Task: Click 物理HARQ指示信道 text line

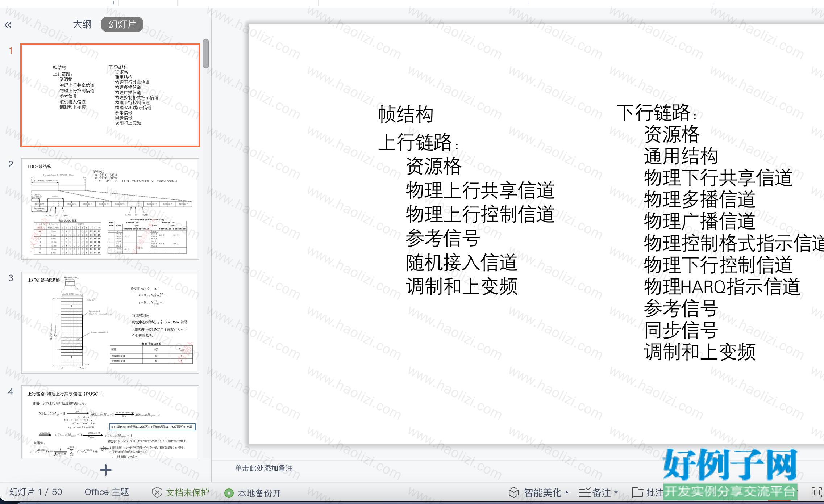Action: 722,286
